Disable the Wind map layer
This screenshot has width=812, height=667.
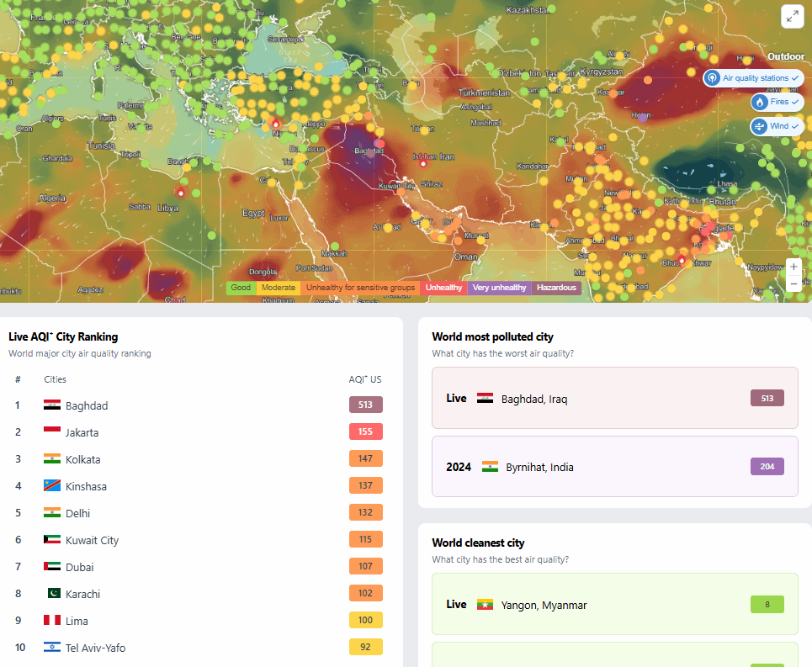pos(776,126)
